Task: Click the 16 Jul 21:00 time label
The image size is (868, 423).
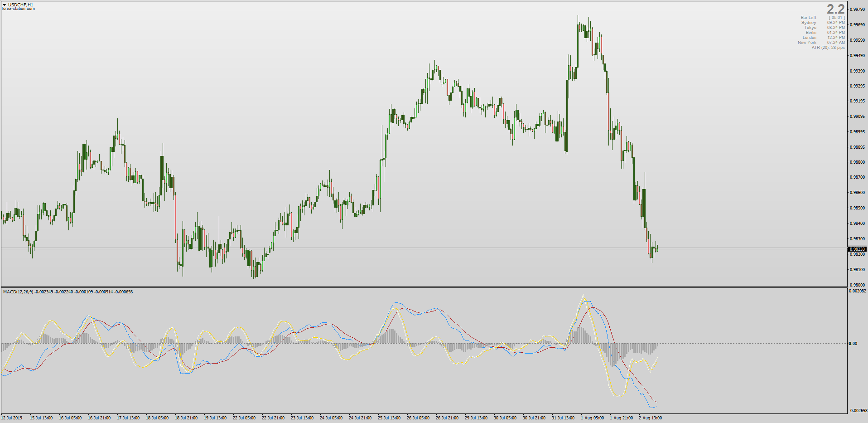Action: point(99,418)
